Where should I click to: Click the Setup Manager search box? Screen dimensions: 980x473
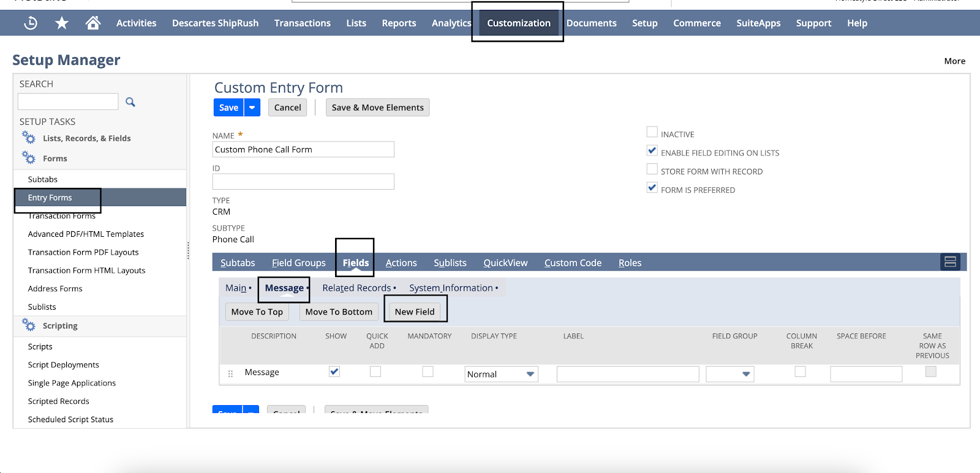pyautogui.click(x=68, y=102)
